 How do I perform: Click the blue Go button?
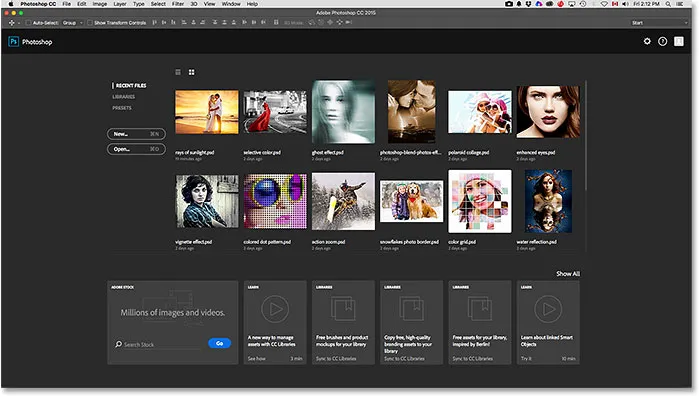(x=219, y=343)
